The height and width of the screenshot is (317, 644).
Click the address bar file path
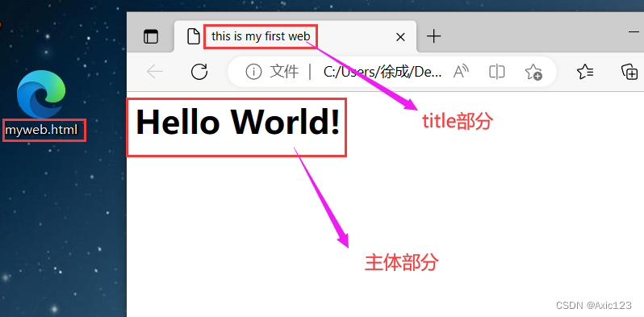[383, 73]
